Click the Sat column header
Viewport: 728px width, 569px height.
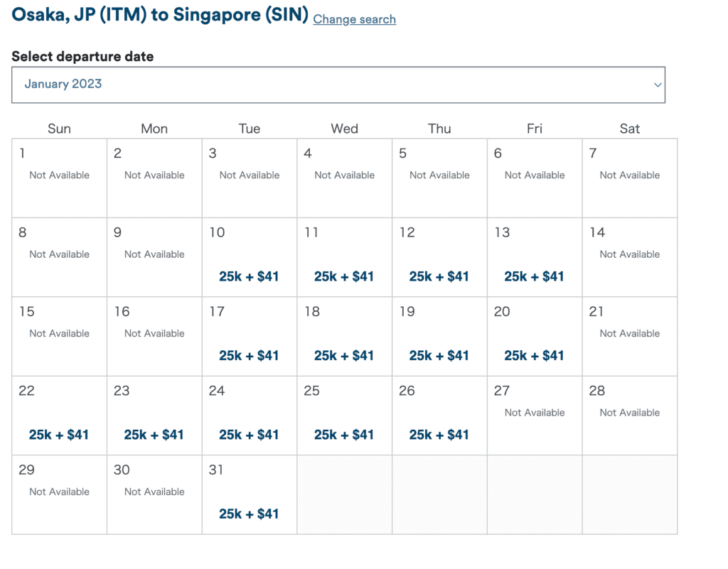point(629,129)
